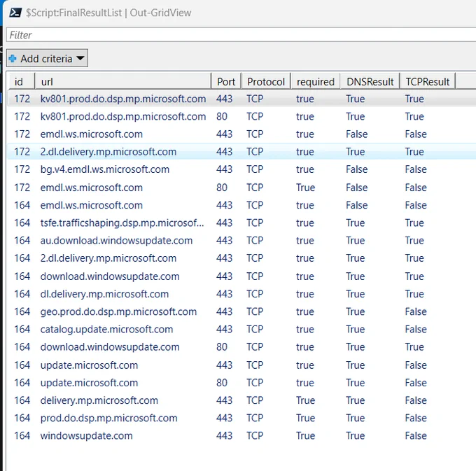Select id 172 emdl.ws.microsoft.com port 443 row
This screenshot has width=476, height=471.
(x=241, y=134)
